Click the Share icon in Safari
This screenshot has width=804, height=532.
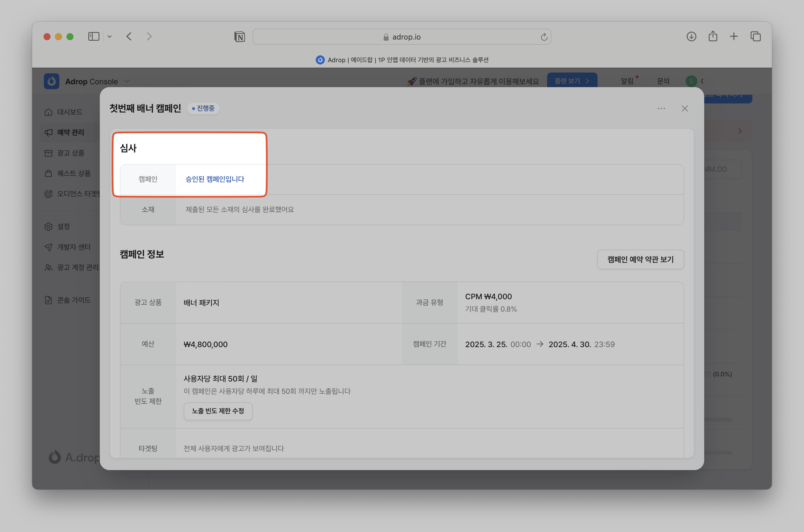coord(713,36)
